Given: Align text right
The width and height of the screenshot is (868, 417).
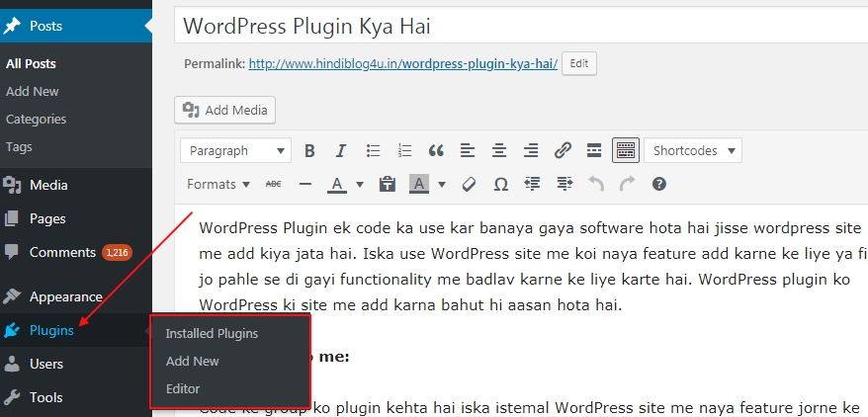Looking at the screenshot, I should tap(531, 150).
